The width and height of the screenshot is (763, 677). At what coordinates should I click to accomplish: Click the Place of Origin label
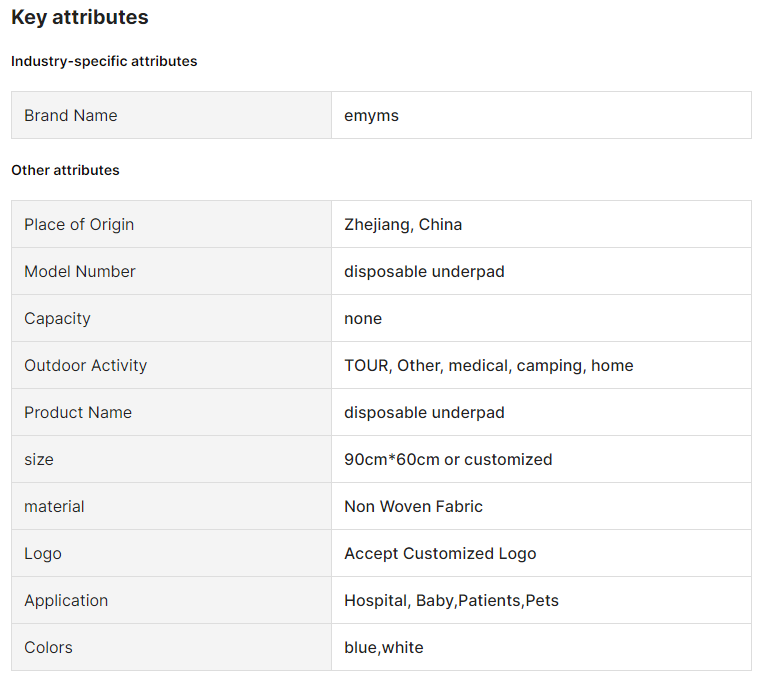79,224
